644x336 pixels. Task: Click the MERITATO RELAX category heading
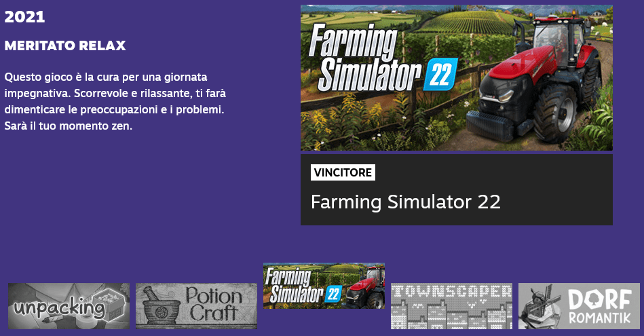[x=65, y=45]
